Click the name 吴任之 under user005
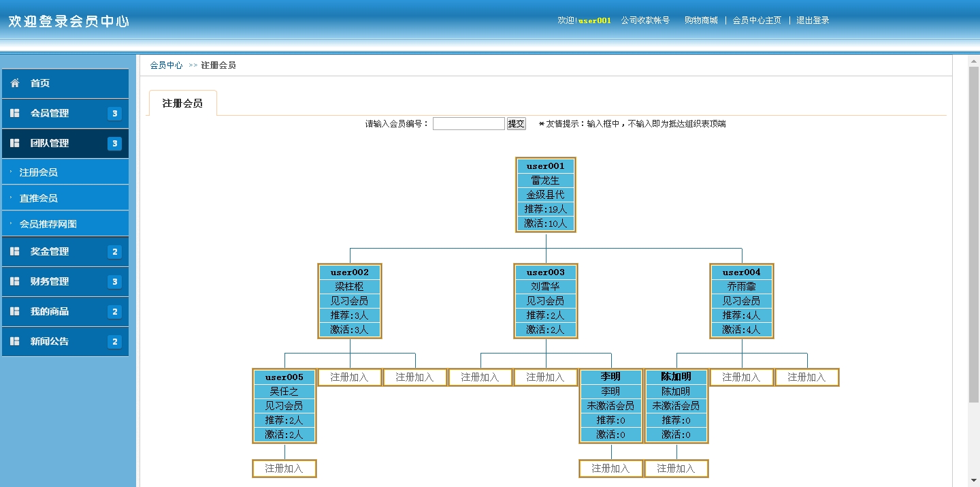This screenshot has width=980, height=487. coord(284,392)
